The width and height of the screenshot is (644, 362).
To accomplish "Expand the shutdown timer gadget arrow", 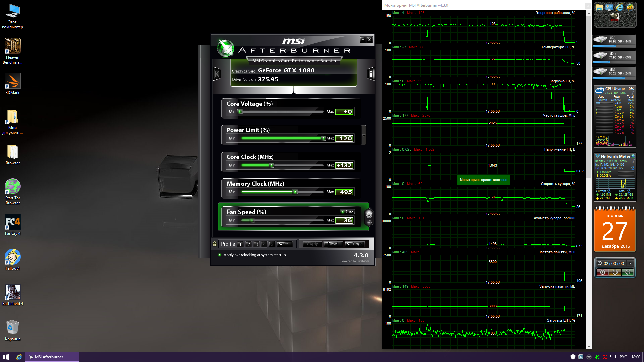I will (630, 263).
